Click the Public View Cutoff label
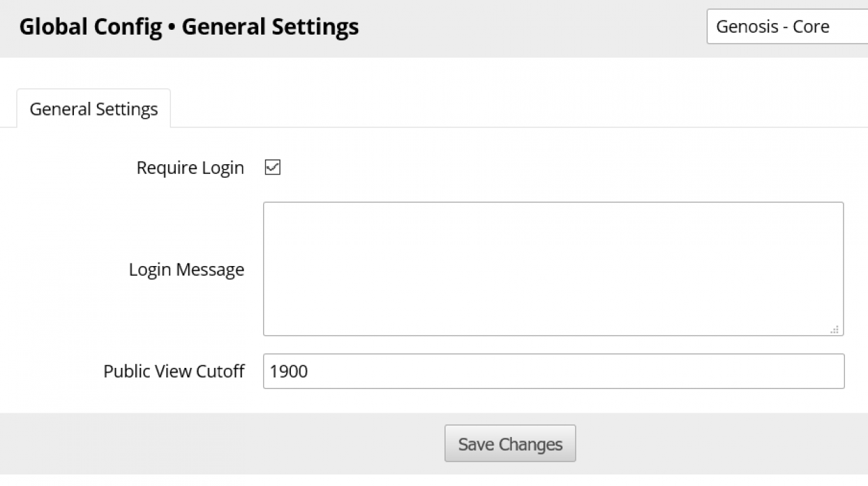The image size is (868, 486). [x=174, y=371]
